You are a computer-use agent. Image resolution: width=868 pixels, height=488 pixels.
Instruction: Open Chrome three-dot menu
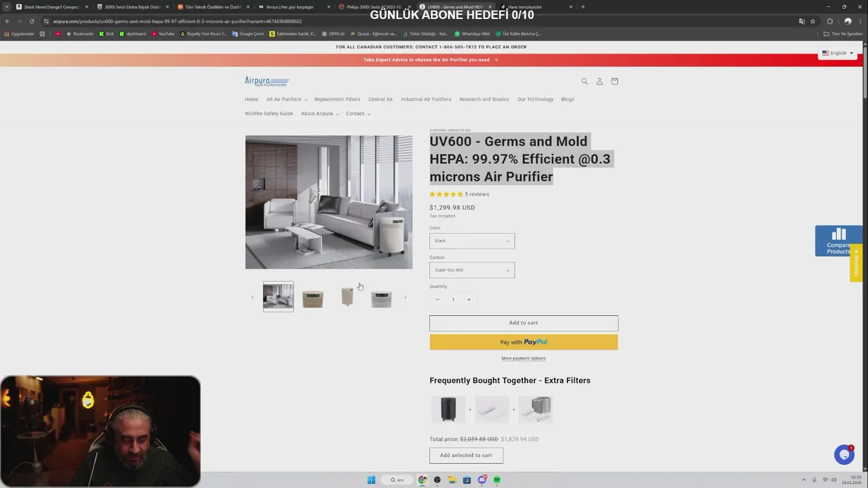[x=861, y=21]
